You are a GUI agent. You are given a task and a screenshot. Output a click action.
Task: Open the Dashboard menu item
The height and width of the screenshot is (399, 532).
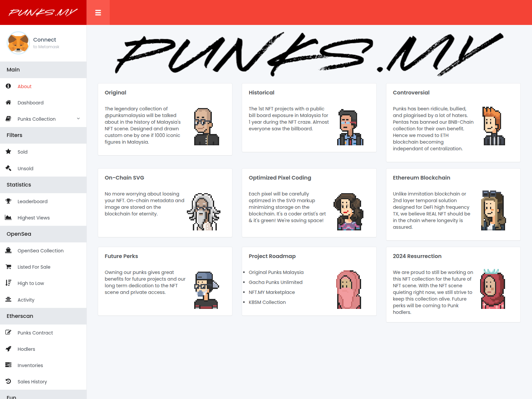click(43, 103)
